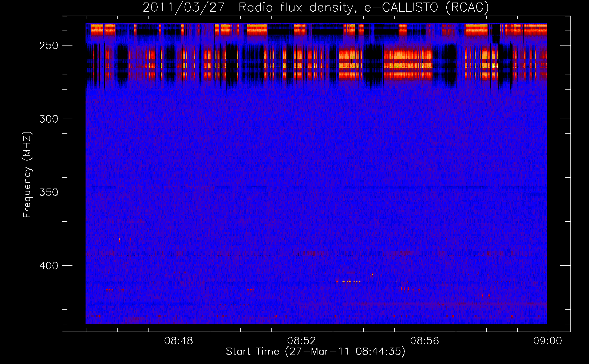Click the 350 frequency tick label
The image size is (589, 364).
click(49, 192)
